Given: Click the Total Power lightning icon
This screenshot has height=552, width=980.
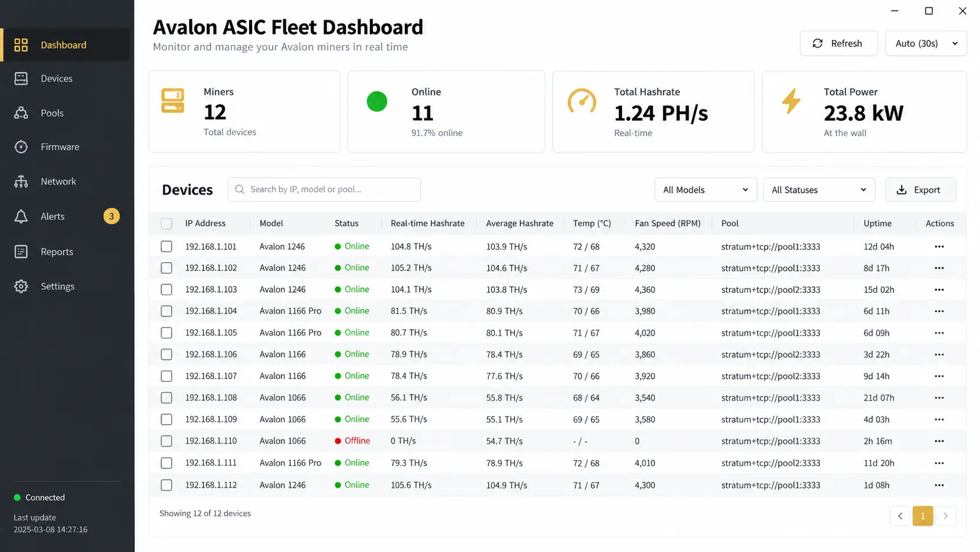Looking at the screenshot, I should point(791,101).
